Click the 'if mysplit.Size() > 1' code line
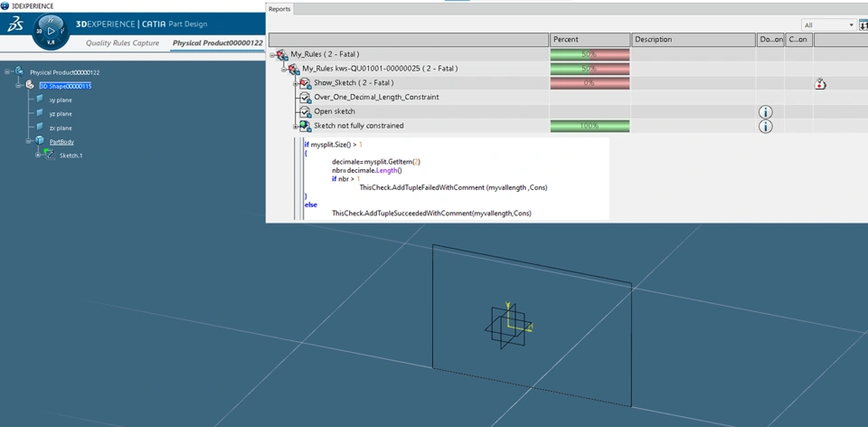The image size is (868, 427). point(334,144)
